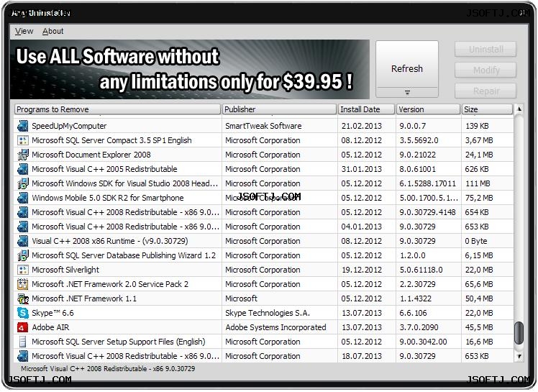This screenshot has width=538, height=392.
Task: Select Microsoft Visual C++ 2005 Redistributable
Action: click(x=264, y=169)
